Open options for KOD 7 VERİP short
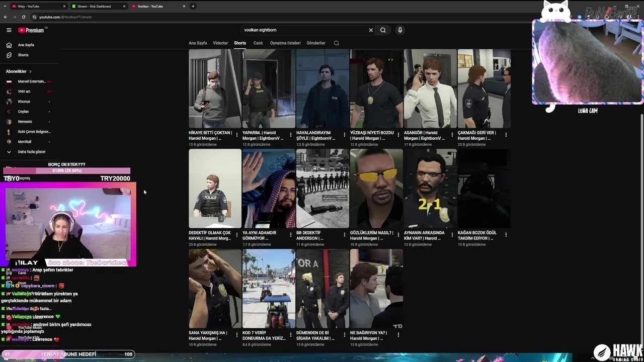The image size is (644, 362). coord(290,335)
